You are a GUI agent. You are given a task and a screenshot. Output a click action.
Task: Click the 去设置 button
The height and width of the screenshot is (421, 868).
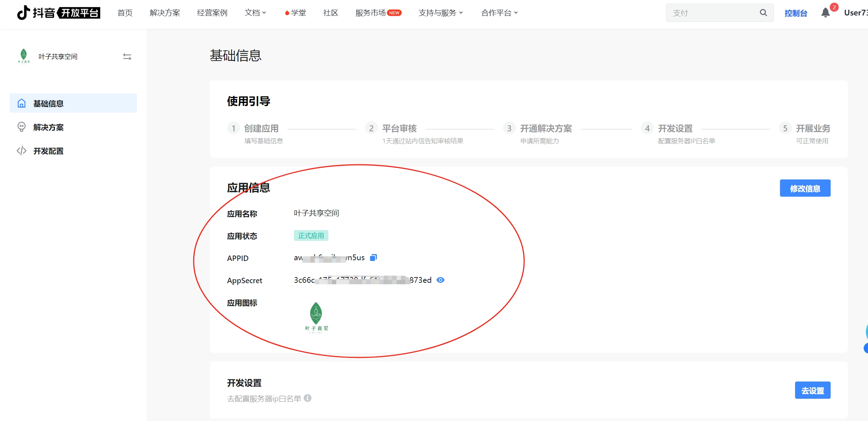(813, 390)
